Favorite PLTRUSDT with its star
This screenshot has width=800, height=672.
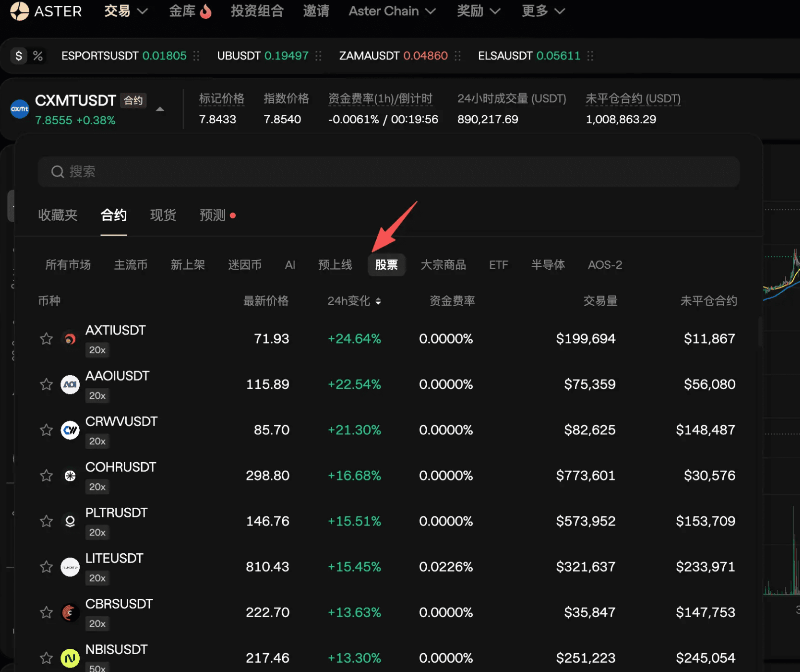pyautogui.click(x=47, y=521)
